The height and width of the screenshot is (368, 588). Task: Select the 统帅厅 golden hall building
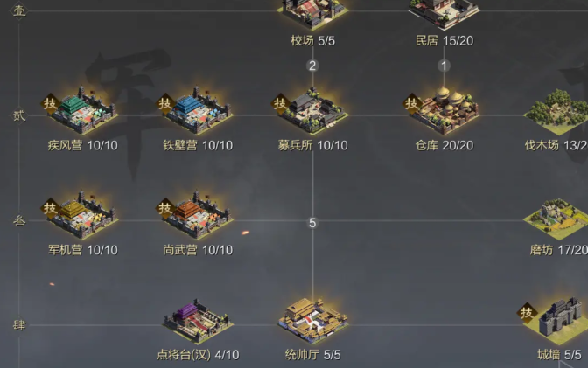[x=312, y=321]
